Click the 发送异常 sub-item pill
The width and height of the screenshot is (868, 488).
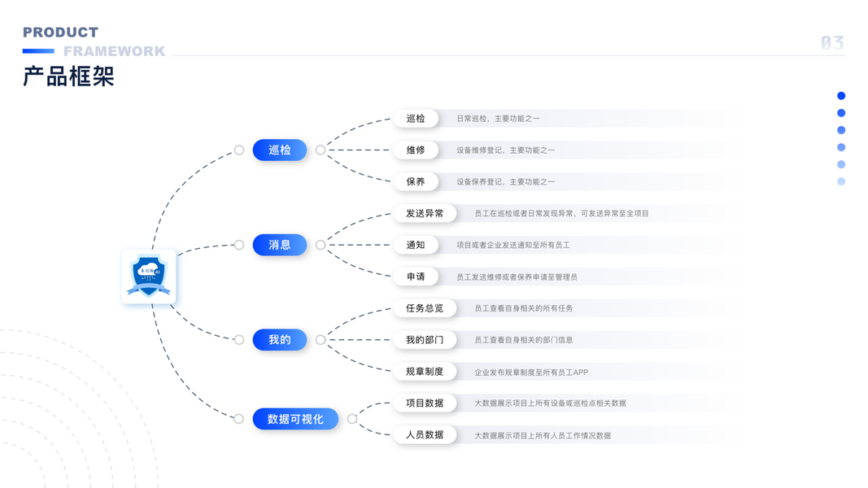click(x=425, y=213)
